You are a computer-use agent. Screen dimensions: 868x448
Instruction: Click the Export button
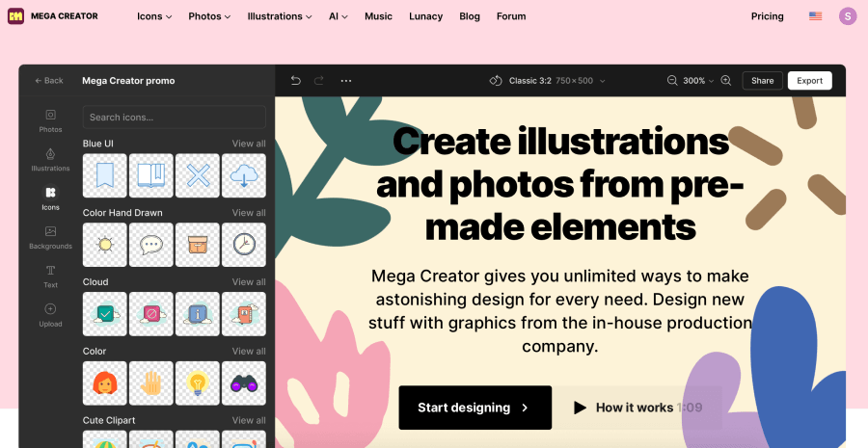[810, 81]
